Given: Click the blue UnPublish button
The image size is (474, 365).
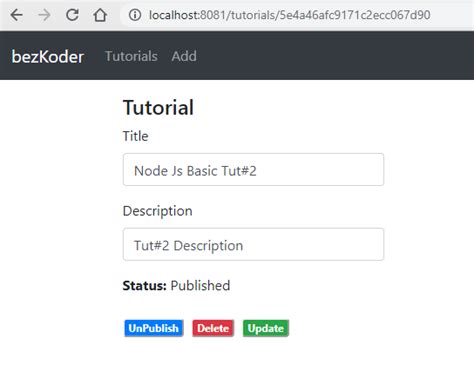Looking at the screenshot, I should pyautogui.click(x=154, y=328).
